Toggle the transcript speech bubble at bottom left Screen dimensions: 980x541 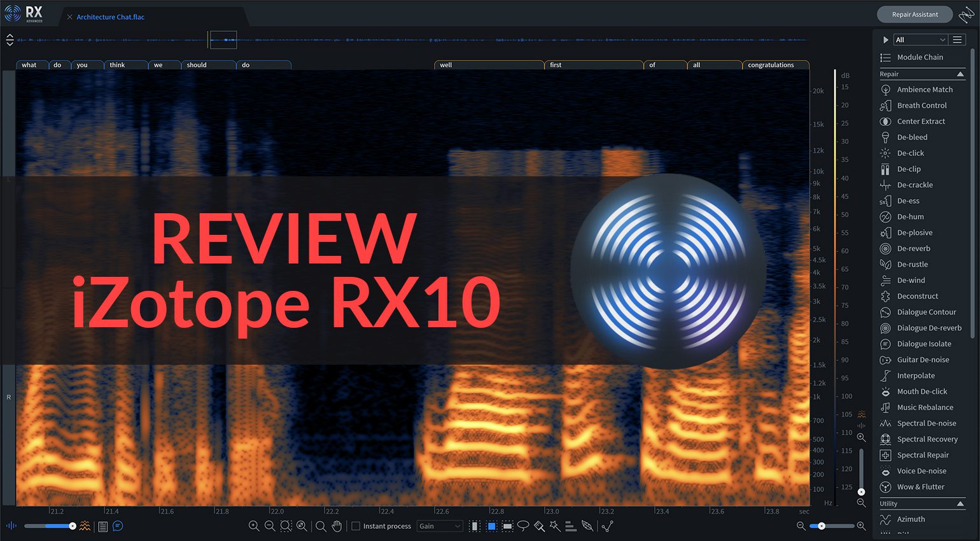[118, 526]
